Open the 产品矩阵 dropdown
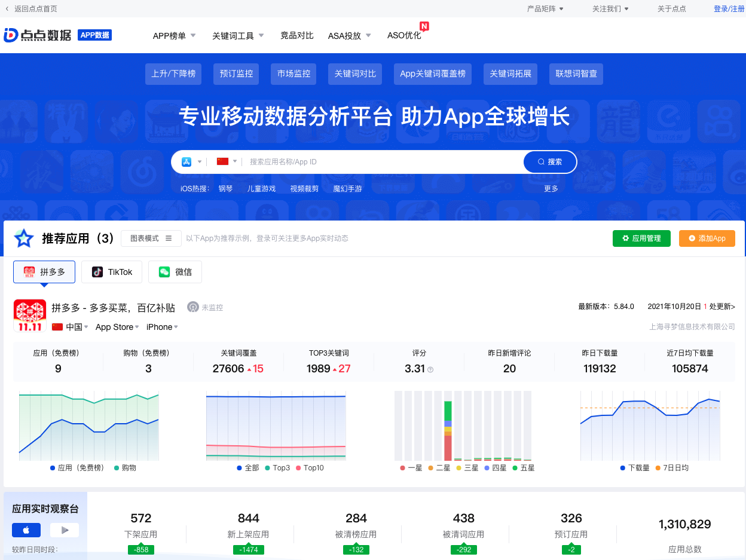Image resolution: width=746 pixels, height=560 pixels. coord(545,9)
